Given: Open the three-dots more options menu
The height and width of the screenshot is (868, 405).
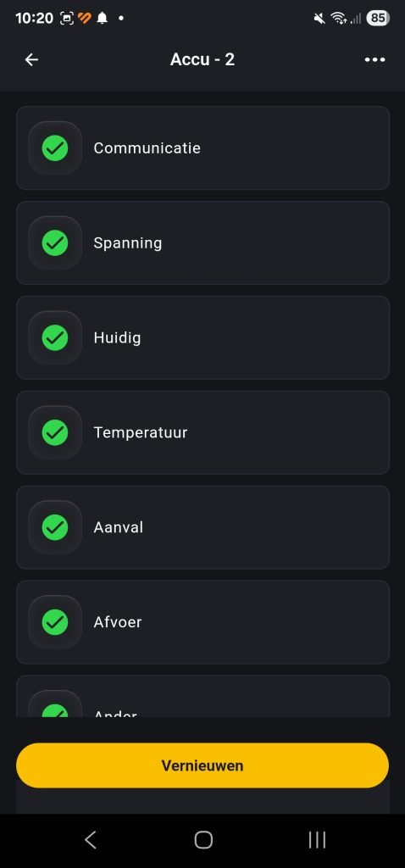Looking at the screenshot, I should point(374,60).
